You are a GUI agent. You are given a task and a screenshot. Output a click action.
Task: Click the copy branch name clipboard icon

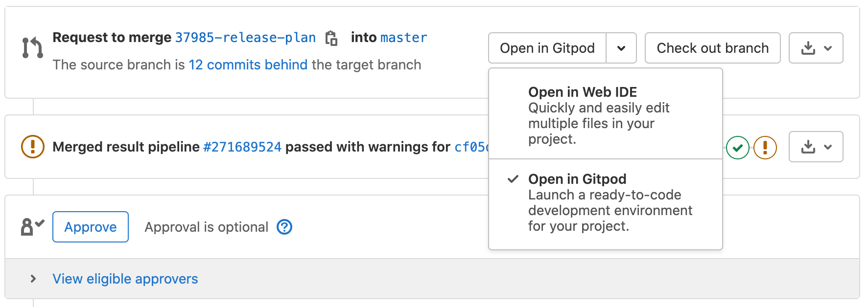(x=332, y=38)
